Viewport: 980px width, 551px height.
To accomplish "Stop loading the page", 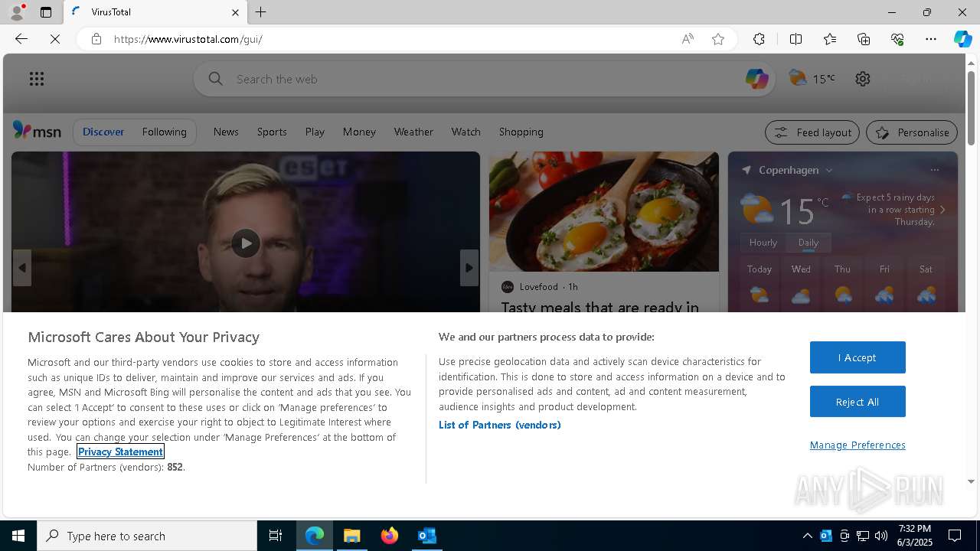I will click(55, 39).
